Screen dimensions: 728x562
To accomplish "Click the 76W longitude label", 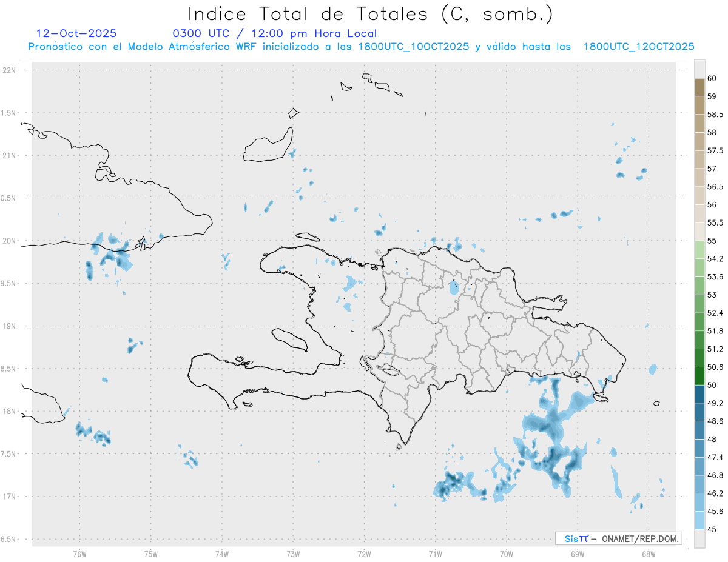I will click(79, 554).
